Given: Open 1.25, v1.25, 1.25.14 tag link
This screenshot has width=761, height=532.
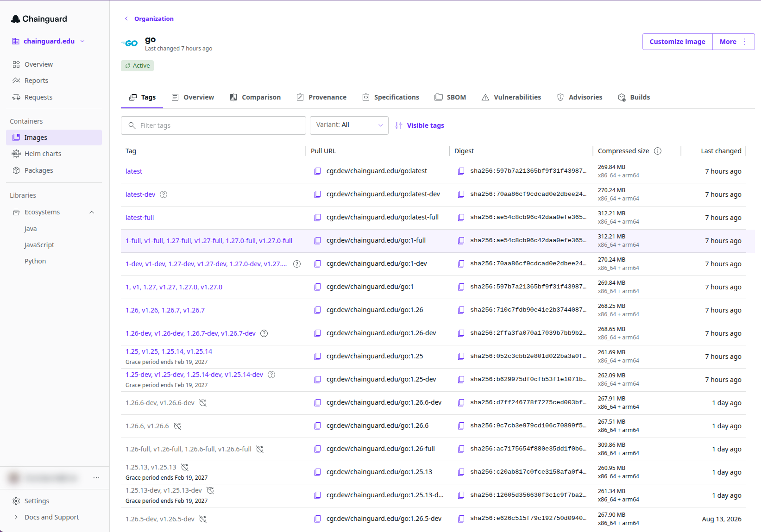Looking at the screenshot, I should [x=169, y=351].
